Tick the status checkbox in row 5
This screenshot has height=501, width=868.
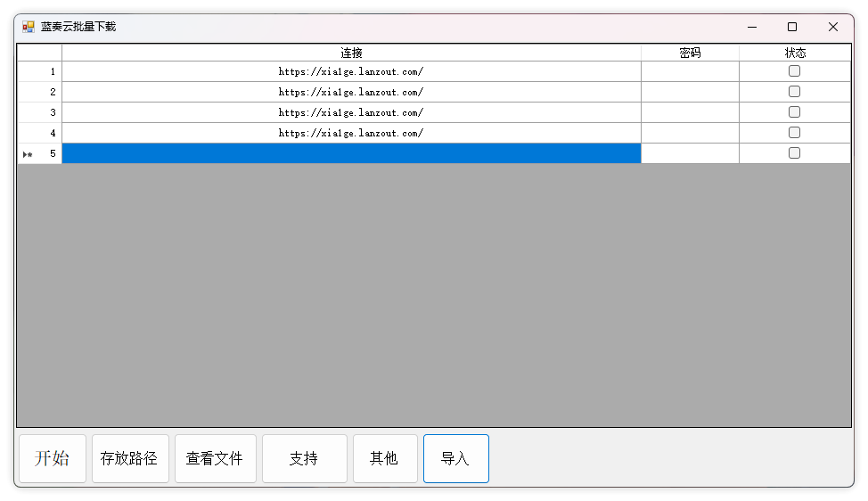coord(794,152)
